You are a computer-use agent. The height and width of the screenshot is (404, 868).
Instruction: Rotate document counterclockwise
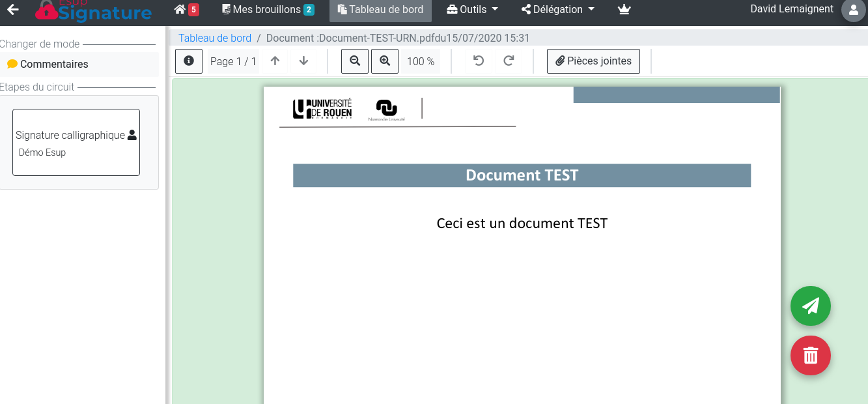tap(479, 61)
